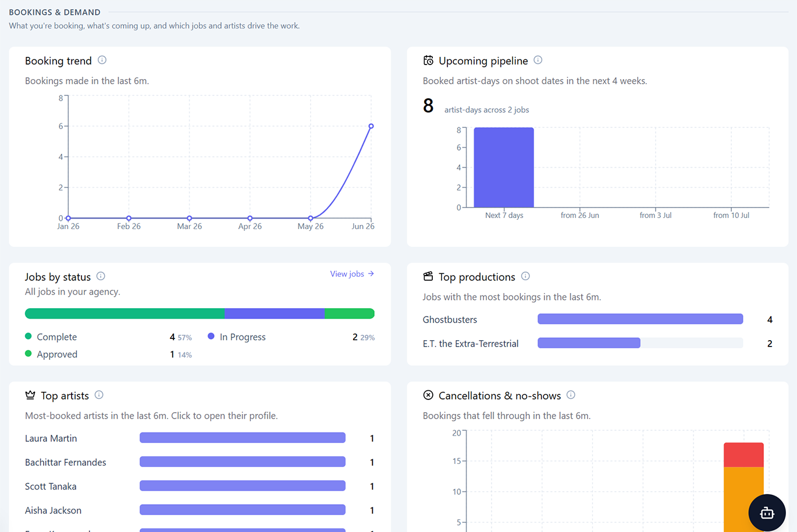Click the Approved segment of status bar
The height and width of the screenshot is (532, 797).
tap(350, 313)
